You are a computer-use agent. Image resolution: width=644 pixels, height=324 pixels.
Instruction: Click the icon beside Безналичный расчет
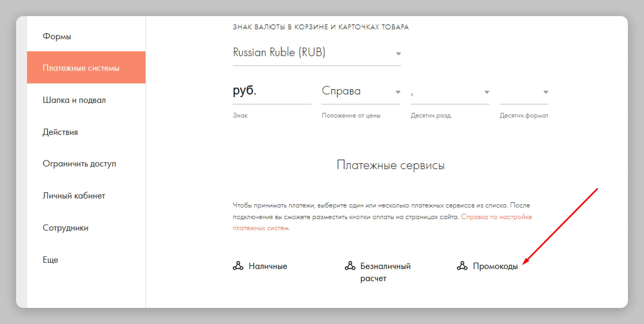[x=350, y=266]
